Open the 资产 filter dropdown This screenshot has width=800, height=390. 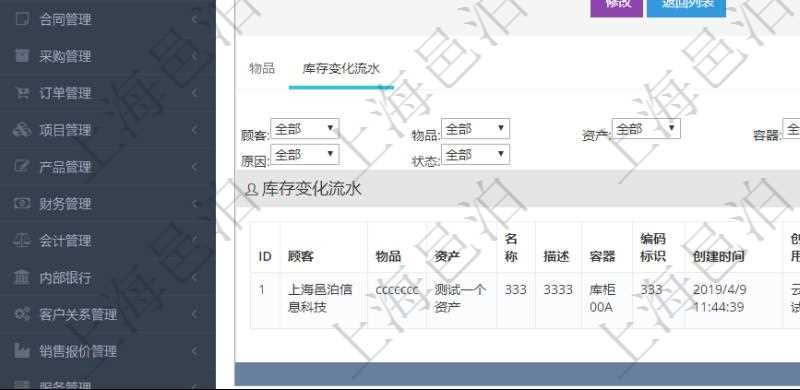pyautogui.click(x=646, y=129)
